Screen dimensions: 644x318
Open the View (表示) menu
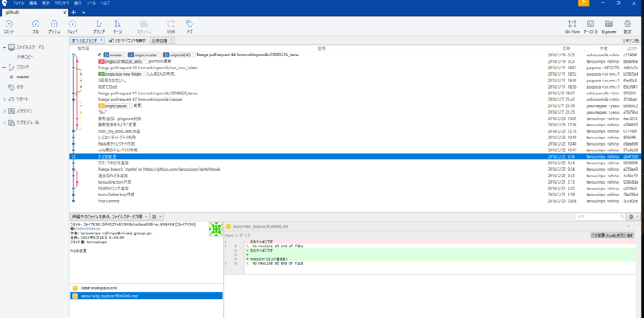(46, 3)
